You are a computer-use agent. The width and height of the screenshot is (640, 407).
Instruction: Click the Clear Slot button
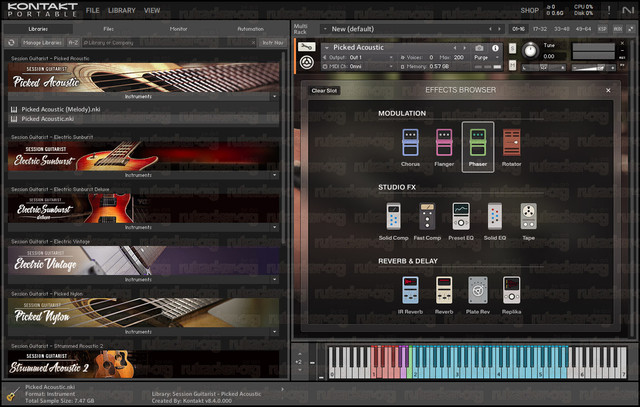[324, 91]
